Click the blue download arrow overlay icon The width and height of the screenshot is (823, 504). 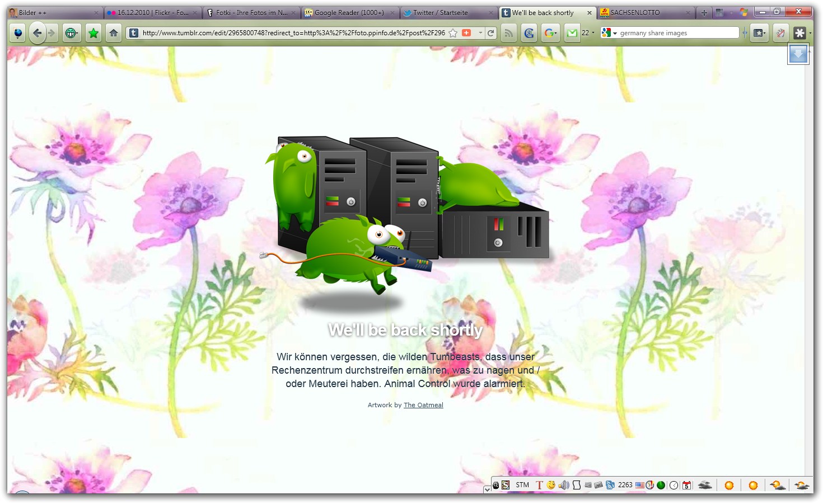pos(798,54)
